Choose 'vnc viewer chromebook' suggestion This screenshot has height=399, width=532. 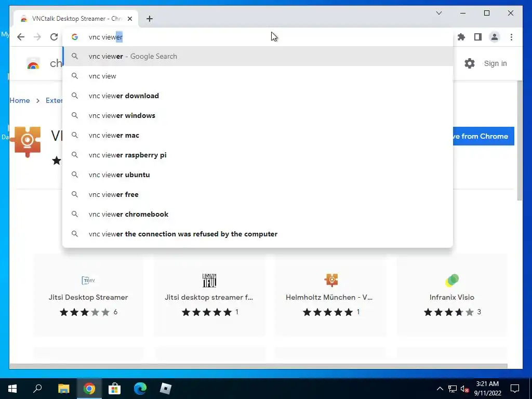258,214
